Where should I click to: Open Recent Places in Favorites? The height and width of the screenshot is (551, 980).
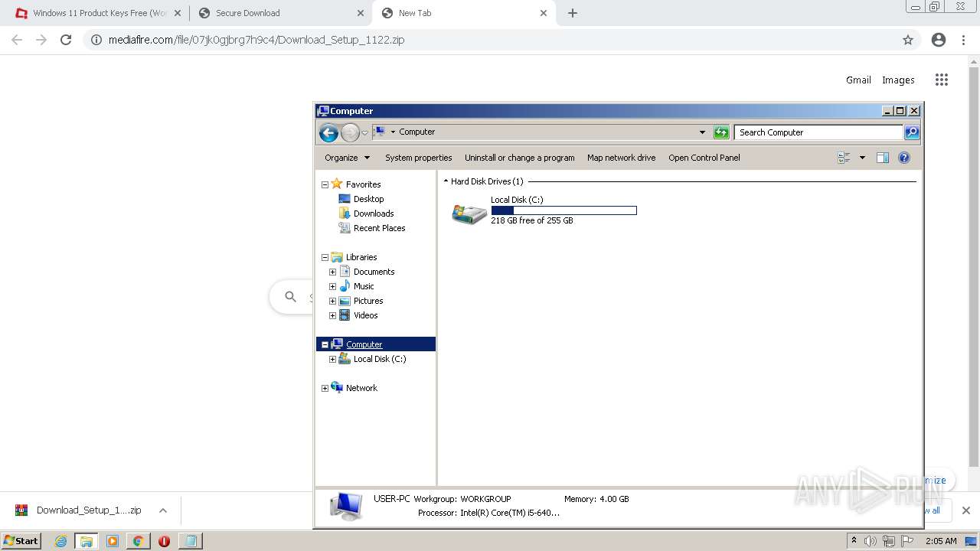point(379,228)
